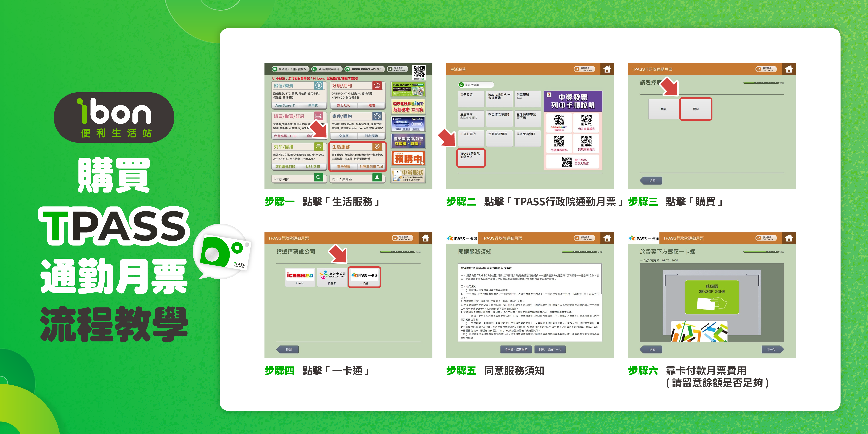Open 生活服務 location pin icon
868x434 pixels.
click(x=377, y=147)
